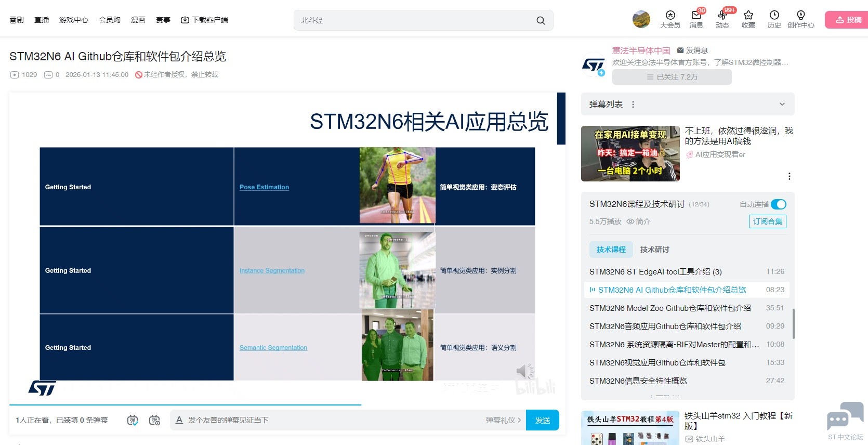Open 消息 messages inbox
868x445 pixels.
click(x=696, y=19)
